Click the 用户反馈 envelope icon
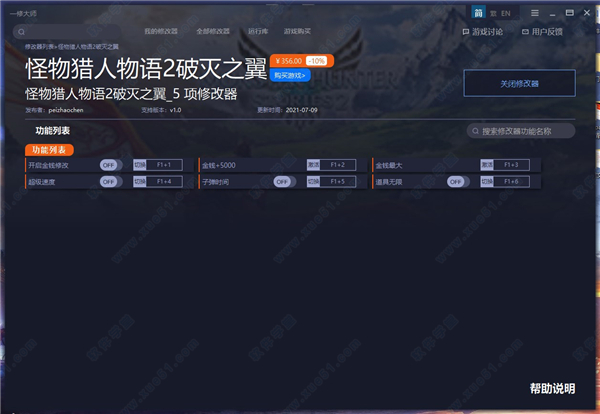 tap(525, 32)
